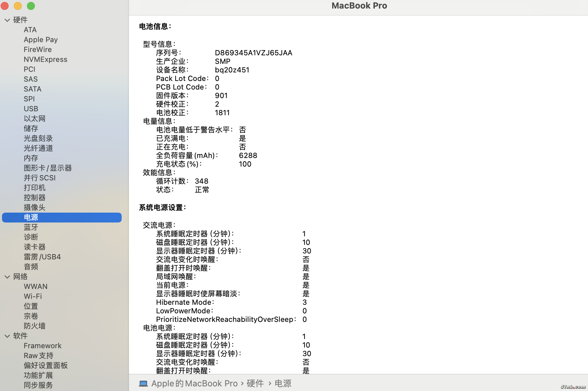Click the battery serial number value
This screenshot has width=588, height=391.
[x=253, y=53]
